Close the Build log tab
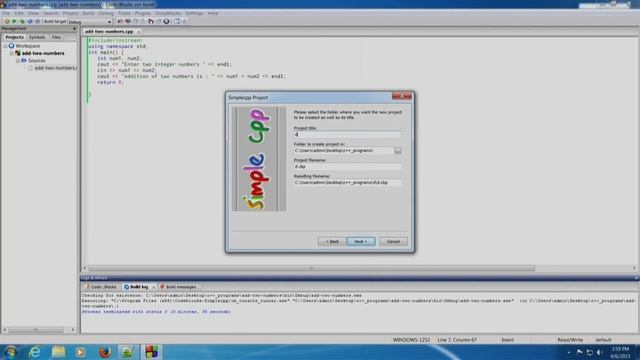 (153, 287)
